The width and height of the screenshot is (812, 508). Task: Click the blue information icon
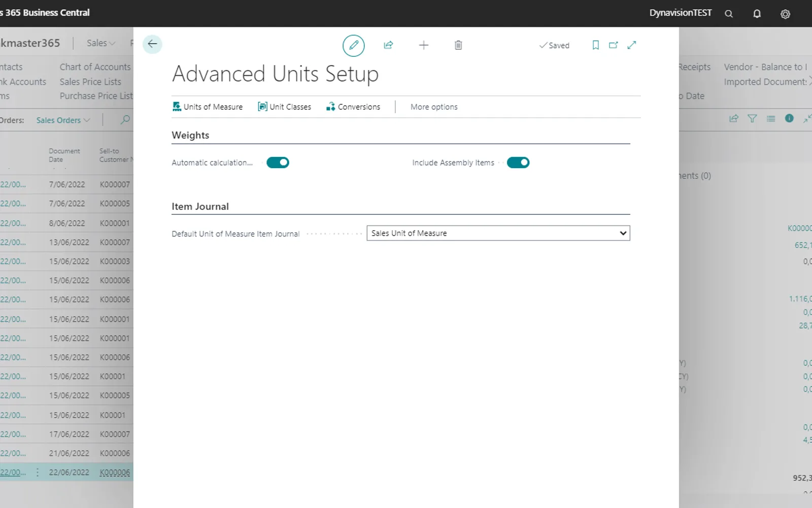click(789, 118)
